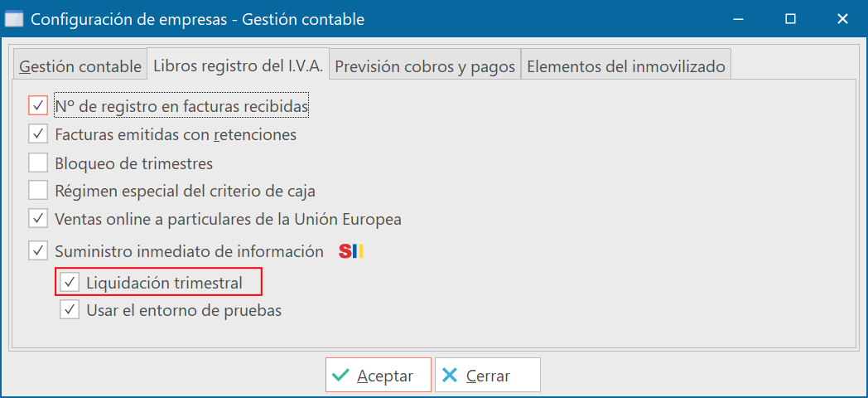Enable Bloqueo de trimestres

38,163
